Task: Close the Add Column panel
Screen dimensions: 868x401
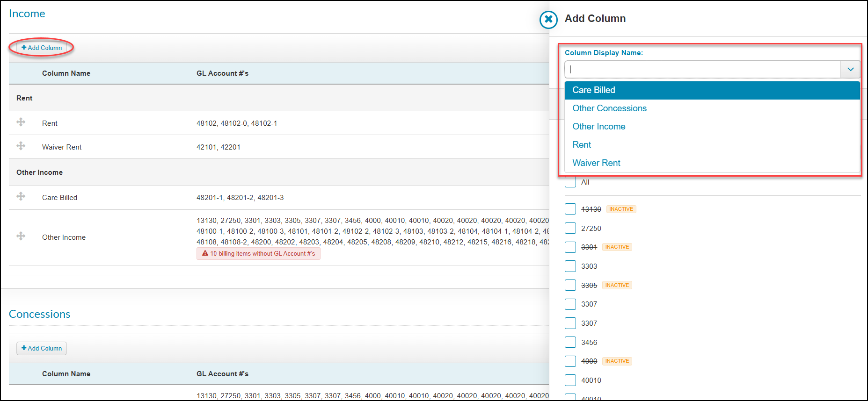Action: coord(548,20)
